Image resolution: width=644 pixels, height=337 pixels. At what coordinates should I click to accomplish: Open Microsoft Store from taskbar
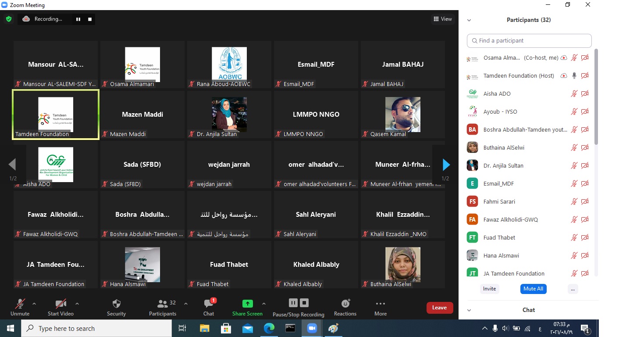pos(226,328)
